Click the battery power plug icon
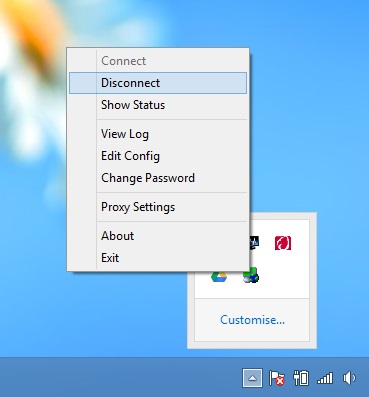This screenshot has width=369, height=397. click(x=301, y=378)
